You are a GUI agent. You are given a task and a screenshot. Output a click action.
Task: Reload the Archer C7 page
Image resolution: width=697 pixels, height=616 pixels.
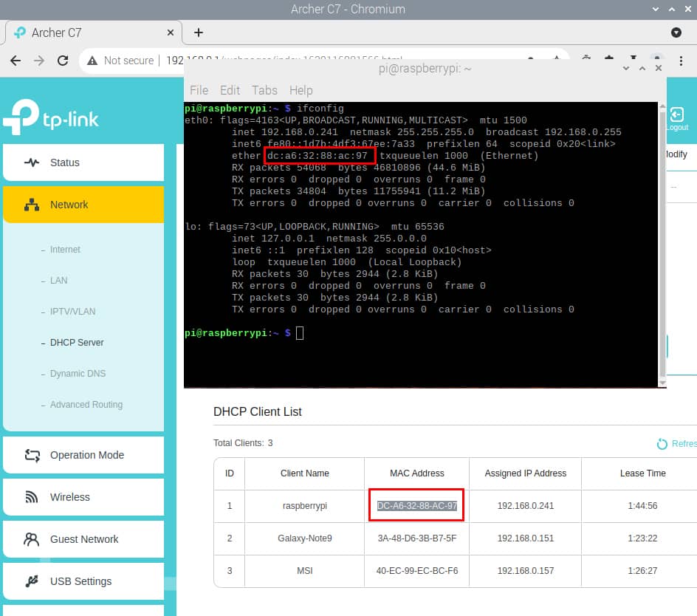(63, 61)
